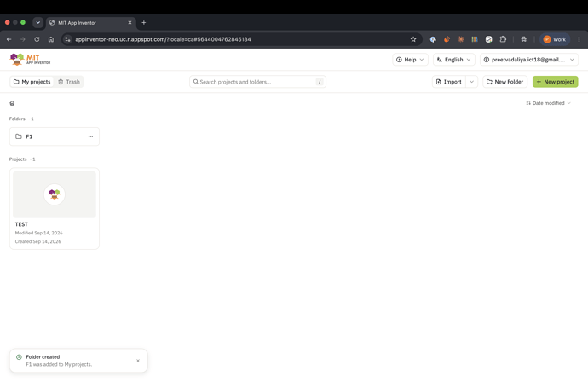Open the TEST project thumbnail
The image size is (588, 382).
tap(55, 194)
